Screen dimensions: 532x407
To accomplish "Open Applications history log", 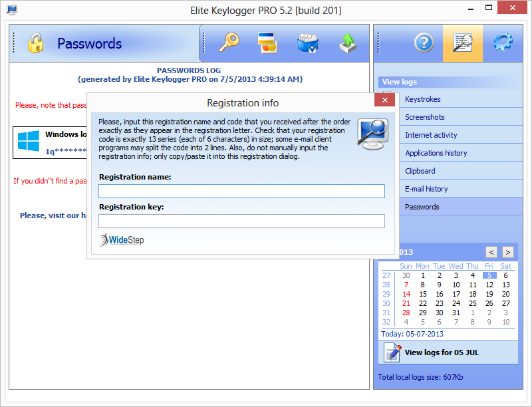I will tap(436, 153).
